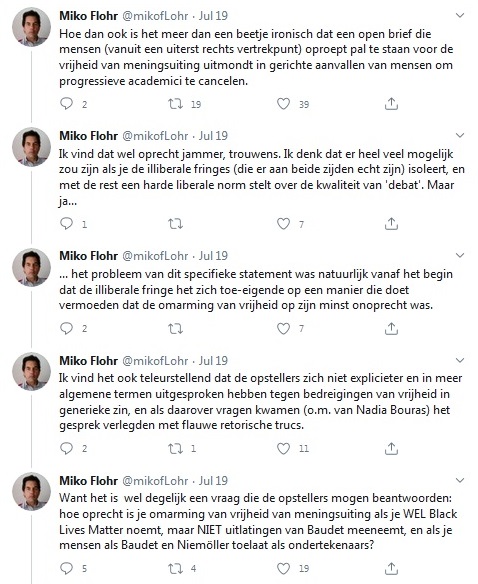Open the caret menu on the last tweet

460,480
